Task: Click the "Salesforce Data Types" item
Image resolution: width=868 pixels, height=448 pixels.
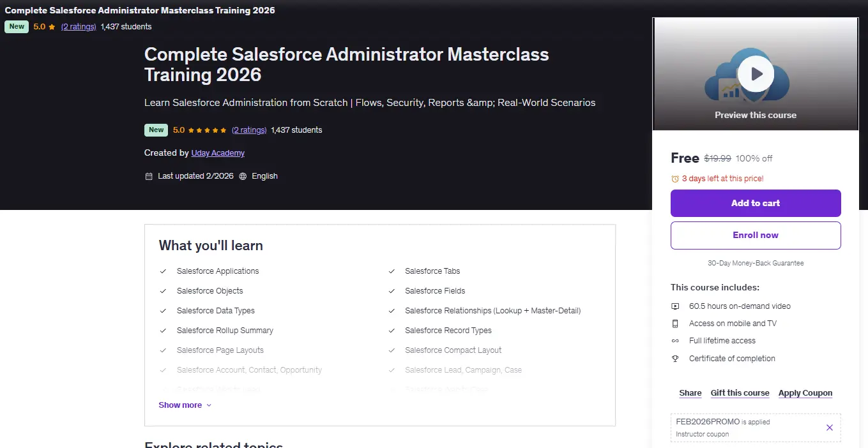Action: [x=216, y=311]
